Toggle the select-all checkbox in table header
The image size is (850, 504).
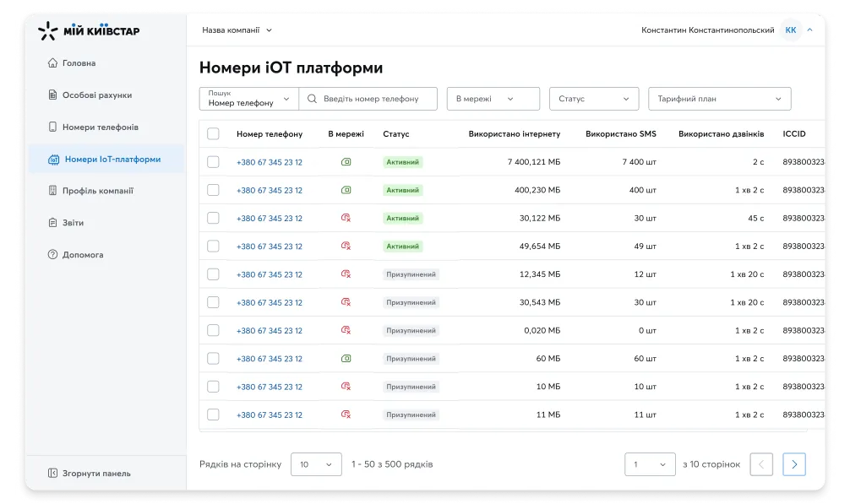tap(213, 133)
